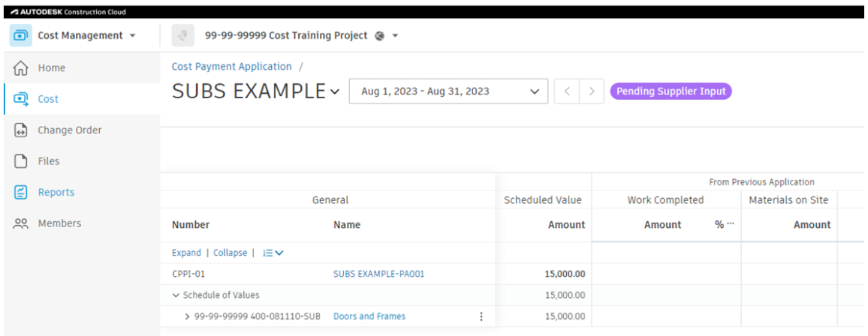868x336 pixels.
Task: Expand all rows with Expand link
Action: pos(186,253)
